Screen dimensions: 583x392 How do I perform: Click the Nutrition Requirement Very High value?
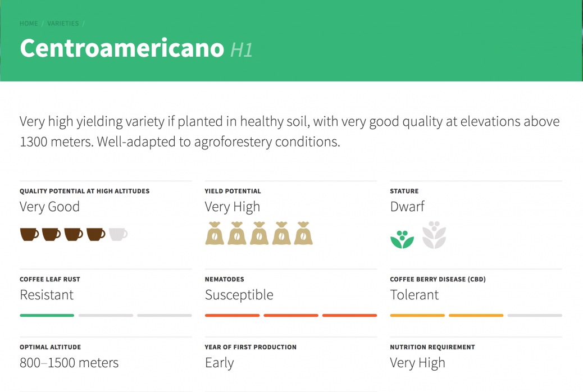(x=417, y=363)
